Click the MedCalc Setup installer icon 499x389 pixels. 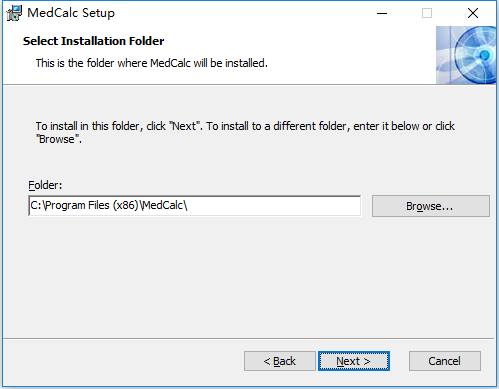(14, 13)
